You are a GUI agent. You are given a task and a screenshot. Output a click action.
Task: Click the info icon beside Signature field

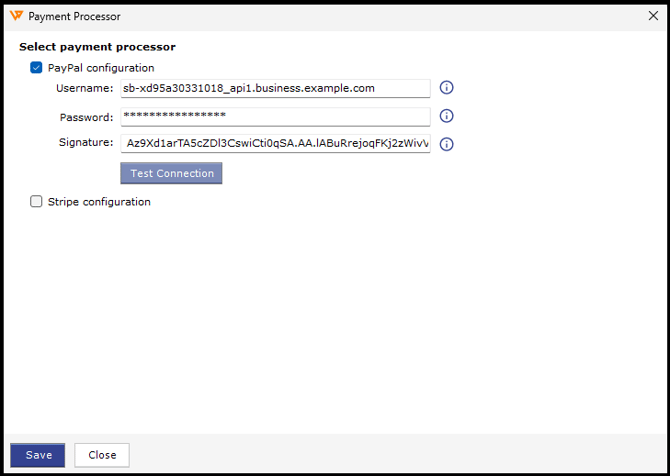[x=447, y=144]
